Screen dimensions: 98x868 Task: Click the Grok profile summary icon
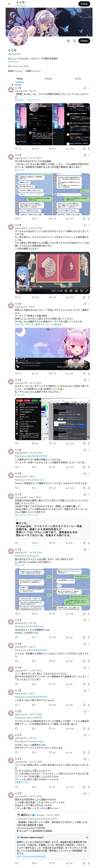(x=68, y=41)
